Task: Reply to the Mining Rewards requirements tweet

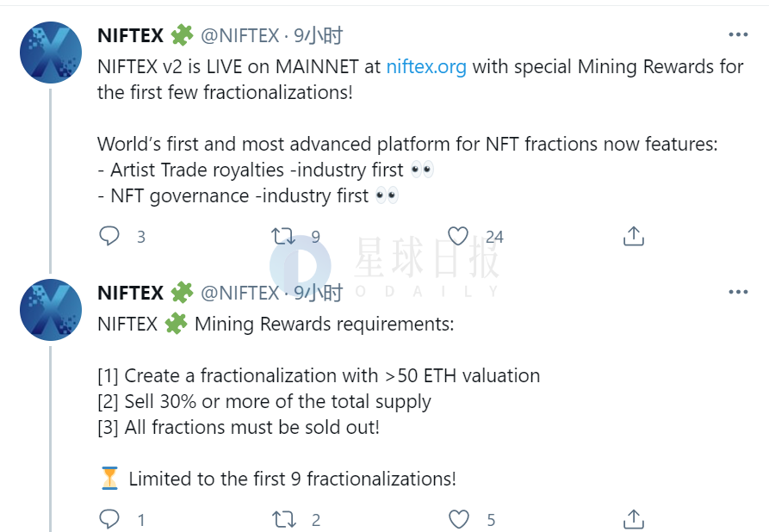Action: pyautogui.click(x=109, y=519)
